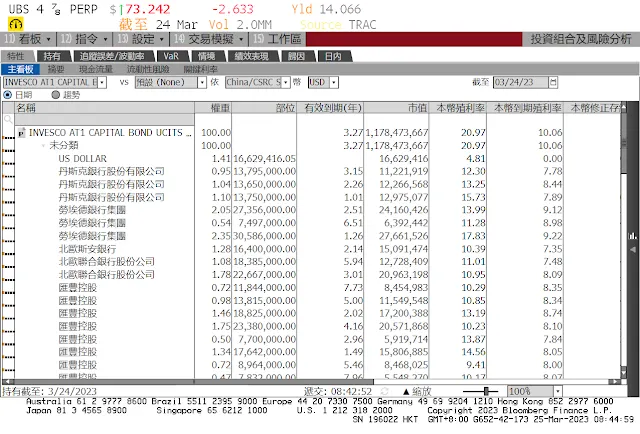Sort by the 權重 column header
The width and height of the screenshot is (640, 434).
pos(213,108)
